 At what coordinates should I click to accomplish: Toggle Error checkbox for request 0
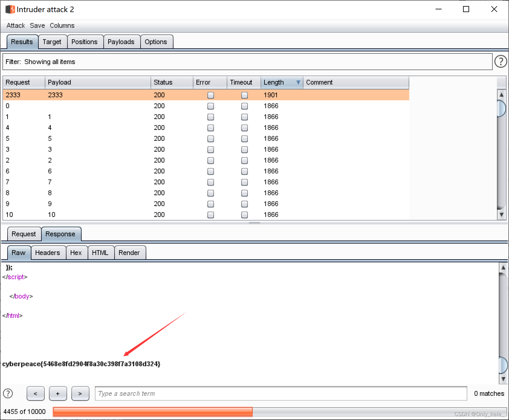211,106
